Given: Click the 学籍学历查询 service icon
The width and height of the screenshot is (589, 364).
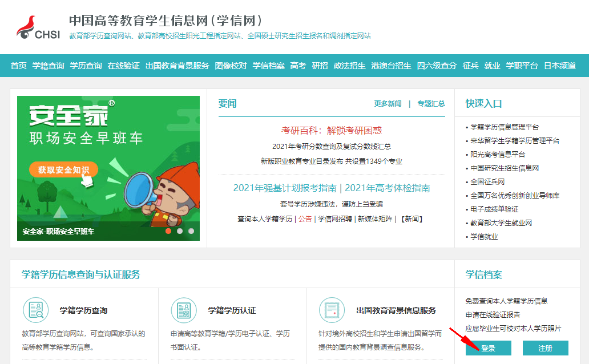Looking at the screenshot, I should point(36,310).
